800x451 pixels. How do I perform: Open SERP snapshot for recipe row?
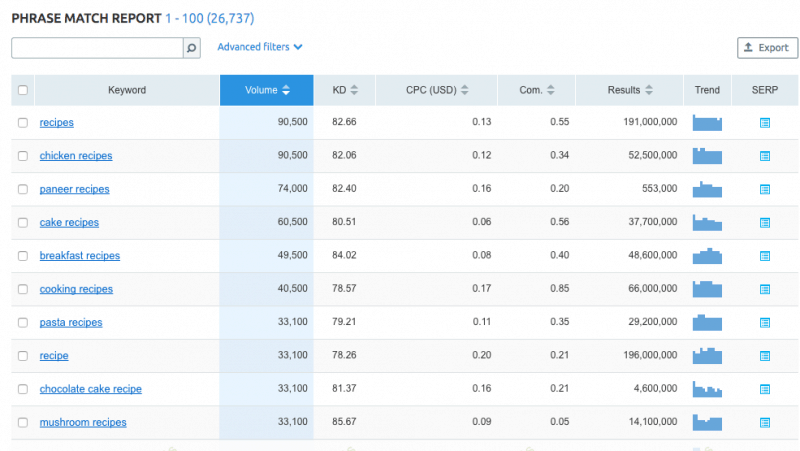click(764, 356)
